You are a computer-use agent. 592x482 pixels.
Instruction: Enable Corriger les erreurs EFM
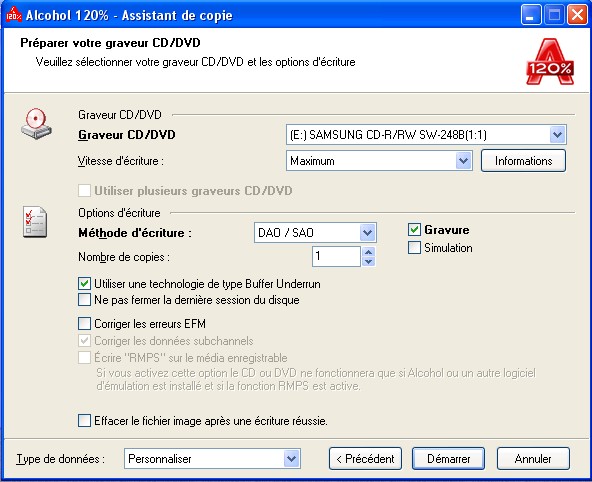pyautogui.click(x=84, y=323)
